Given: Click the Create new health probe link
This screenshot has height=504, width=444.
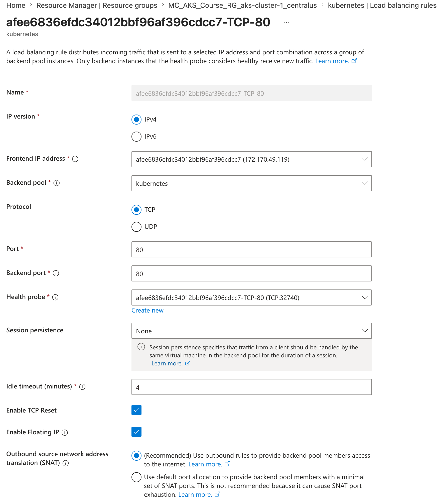Looking at the screenshot, I should 147,310.
